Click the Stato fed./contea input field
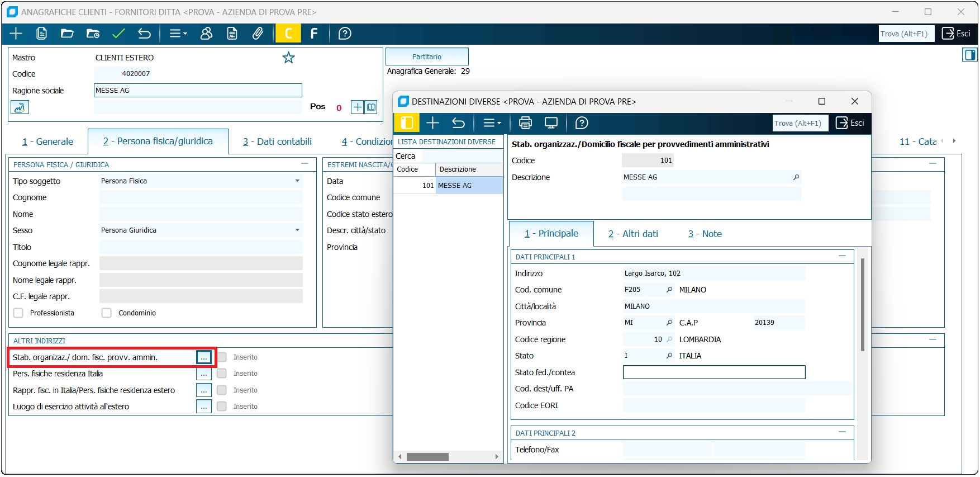 click(713, 372)
